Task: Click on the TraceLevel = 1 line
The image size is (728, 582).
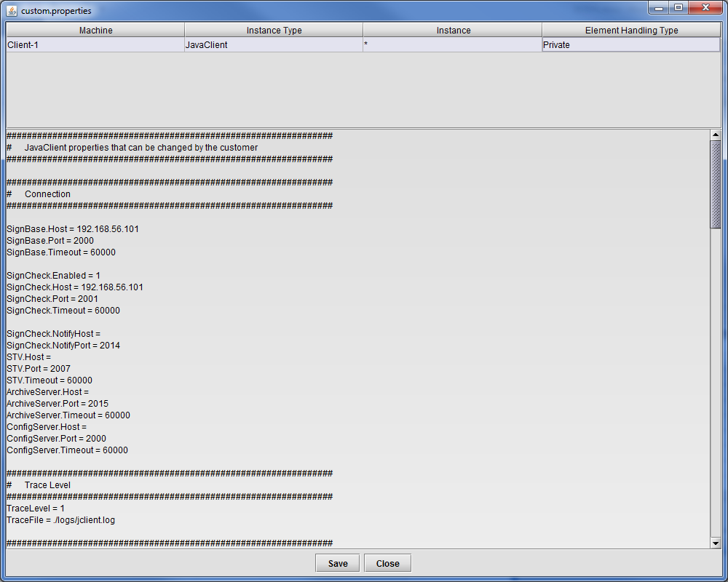Action: 36,509
